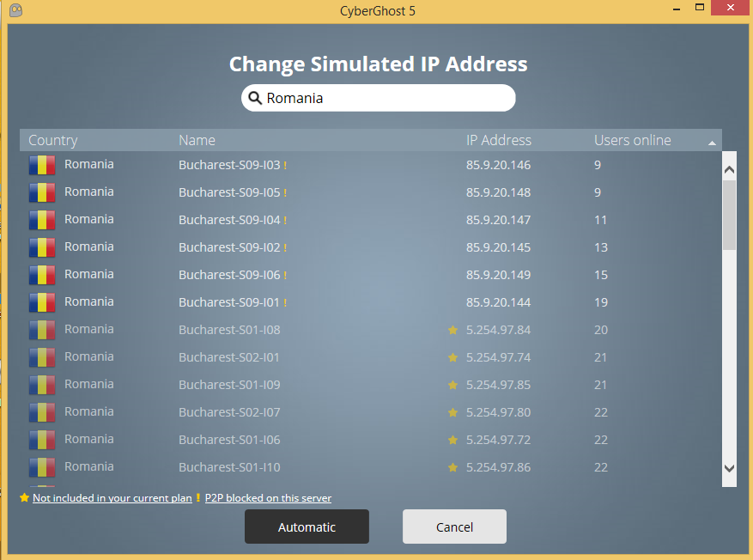Click the scrollbar down arrow

click(729, 468)
